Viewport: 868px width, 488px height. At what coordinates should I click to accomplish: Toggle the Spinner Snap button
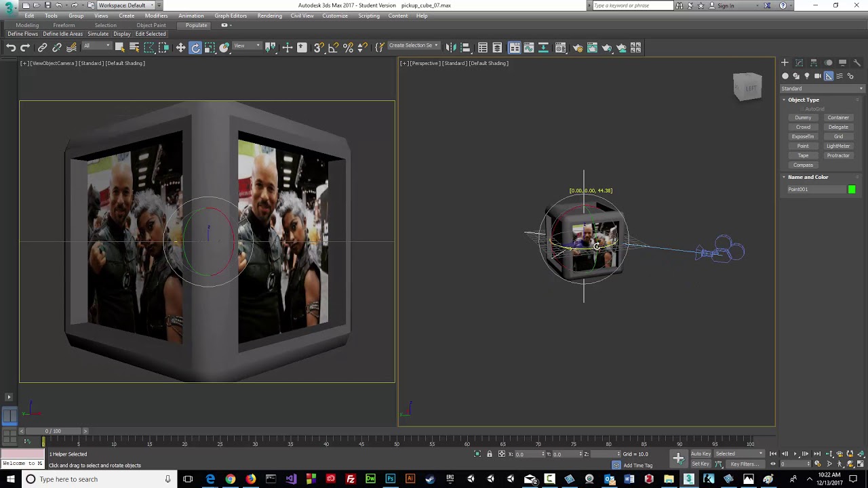[362, 47]
